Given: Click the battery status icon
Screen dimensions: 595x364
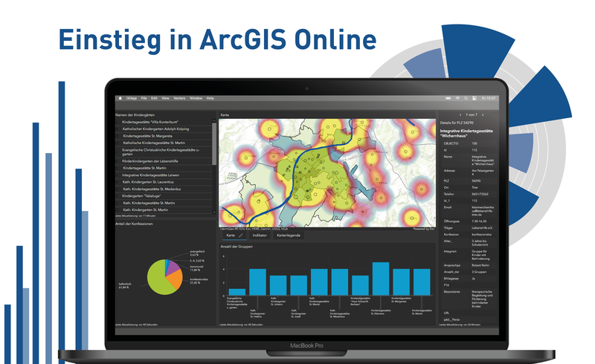Looking at the screenshot, I should click(x=448, y=98).
